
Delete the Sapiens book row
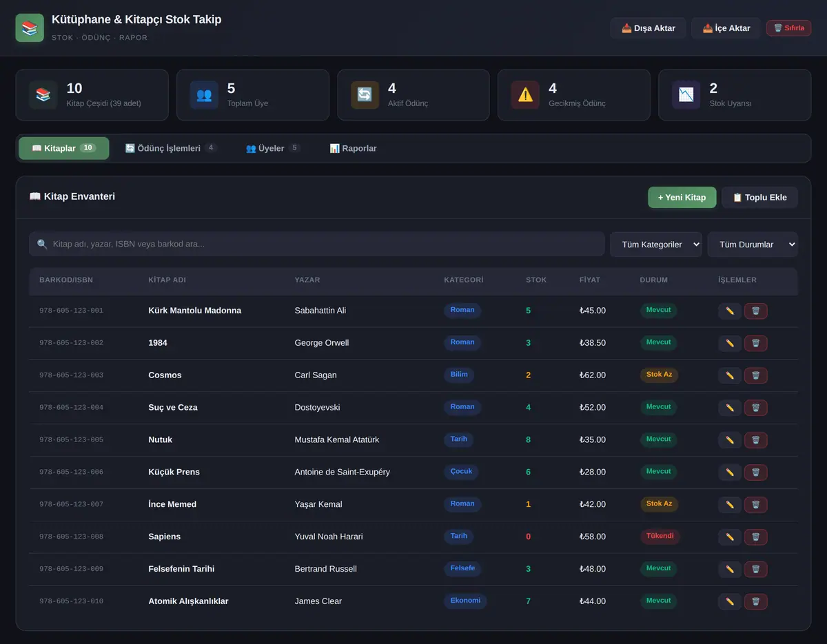click(755, 537)
